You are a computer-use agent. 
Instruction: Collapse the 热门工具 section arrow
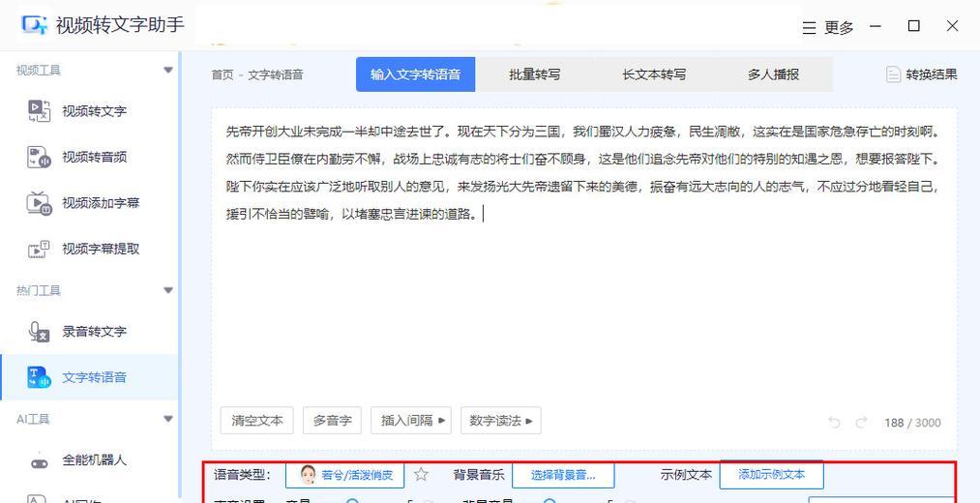tap(167, 290)
